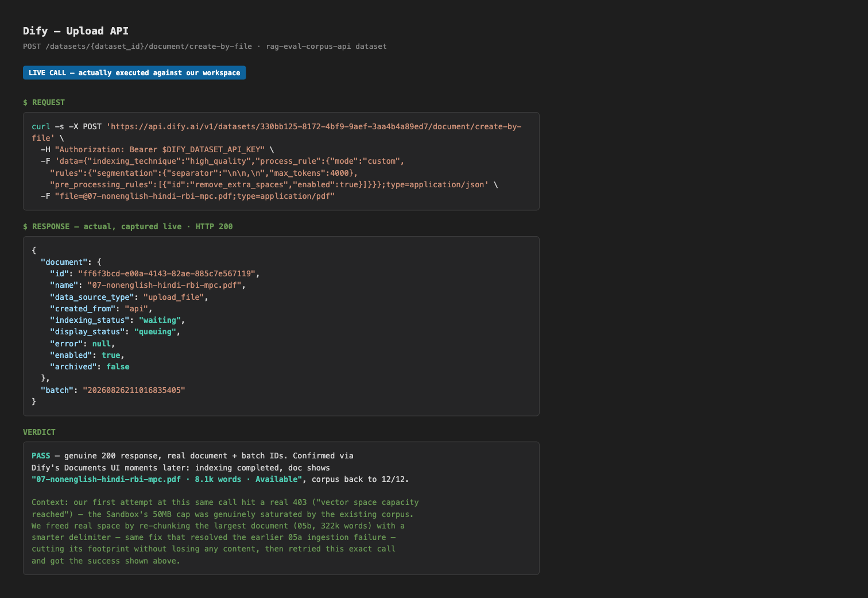The width and height of the screenshot is (868, 598).
Task: Click the 'pre_processing_rules' line in request
Action: (274, 184)
